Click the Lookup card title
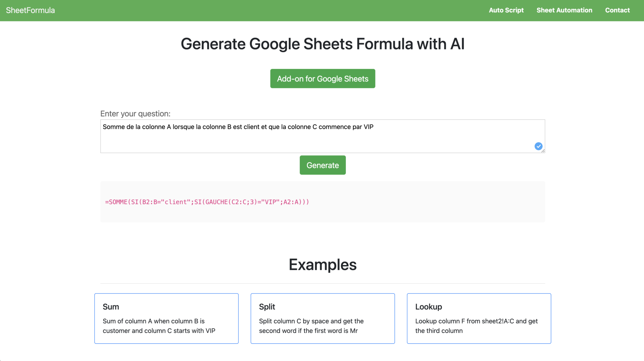Viewport: 644px width, 361px height. pos(428,307)
